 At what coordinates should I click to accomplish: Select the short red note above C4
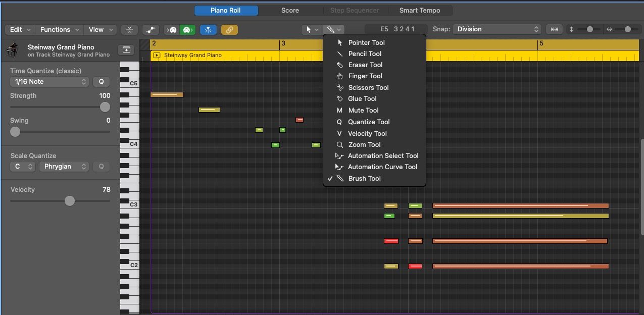point(300,120)
